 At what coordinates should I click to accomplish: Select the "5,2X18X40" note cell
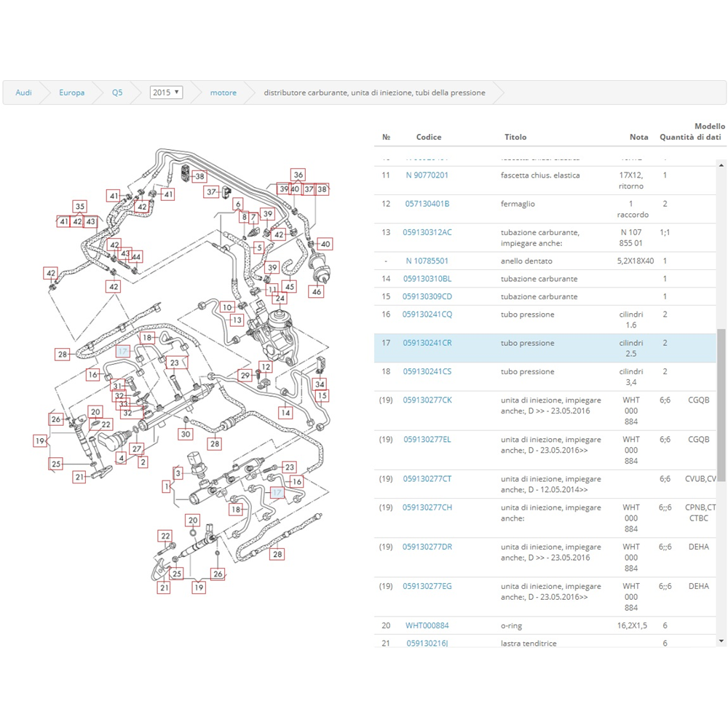tap(635, 261)
